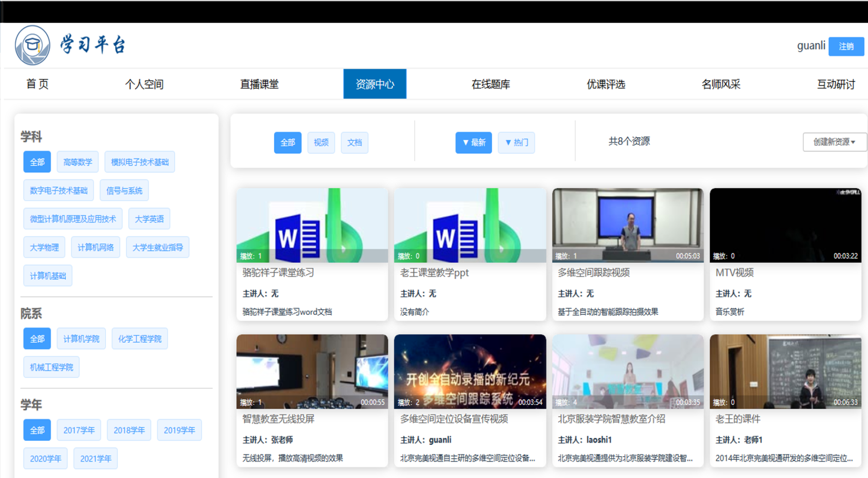The width and height of the screenshot is (868, 478).
Task: Click the 注销 logout button
Action: point(846,46)
